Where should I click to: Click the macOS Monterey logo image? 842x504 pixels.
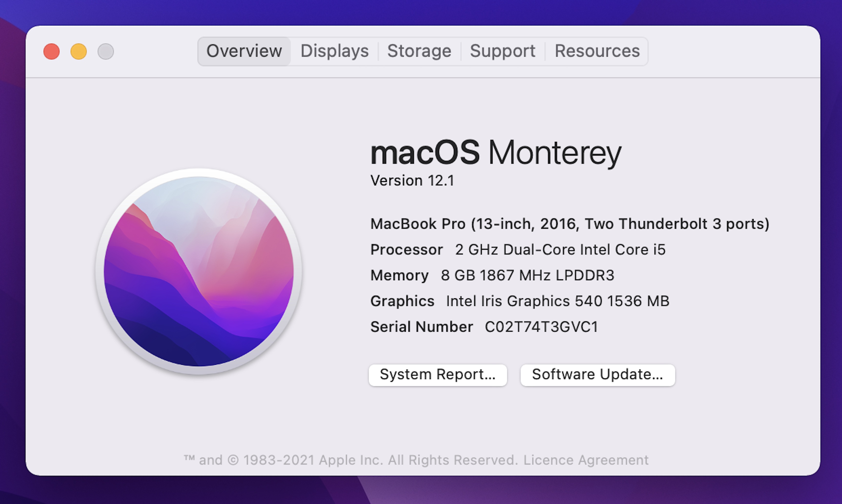pos(199,271)
